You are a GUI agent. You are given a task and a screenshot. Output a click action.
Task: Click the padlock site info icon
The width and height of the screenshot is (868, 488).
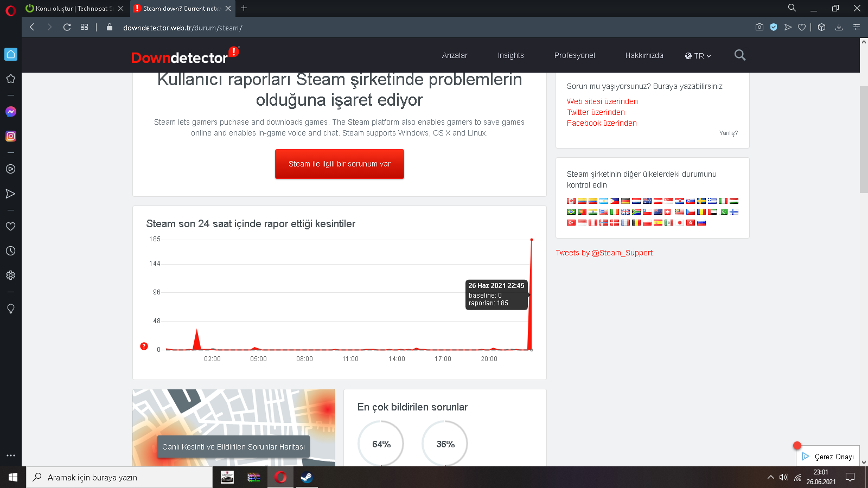(110, 27)
